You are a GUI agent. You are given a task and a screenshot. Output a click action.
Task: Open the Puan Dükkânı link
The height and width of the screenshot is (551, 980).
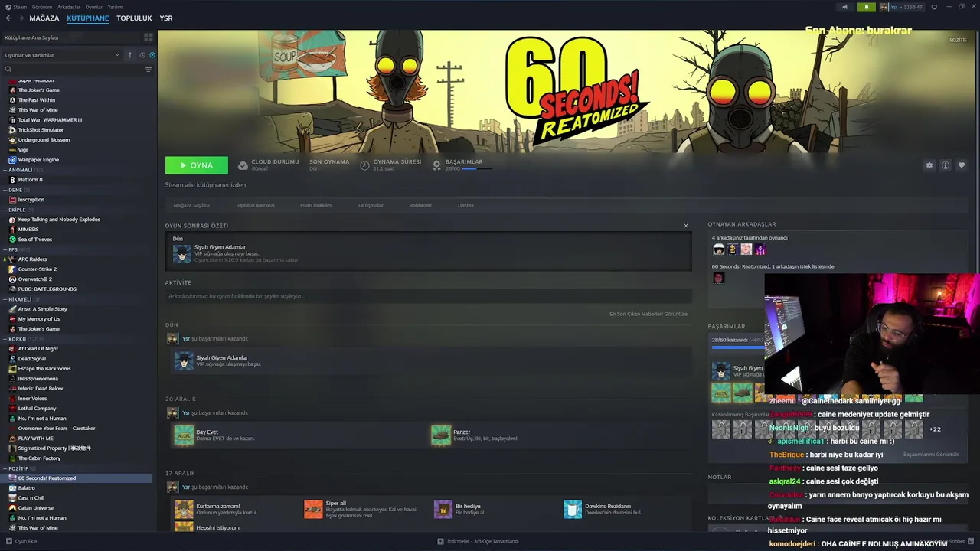coord(316,205)
